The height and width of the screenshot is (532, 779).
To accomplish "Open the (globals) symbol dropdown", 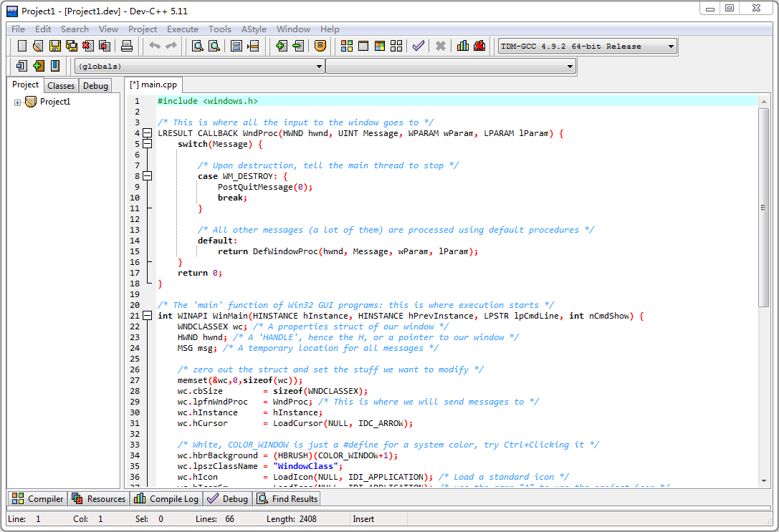I will tap(318, 66).
